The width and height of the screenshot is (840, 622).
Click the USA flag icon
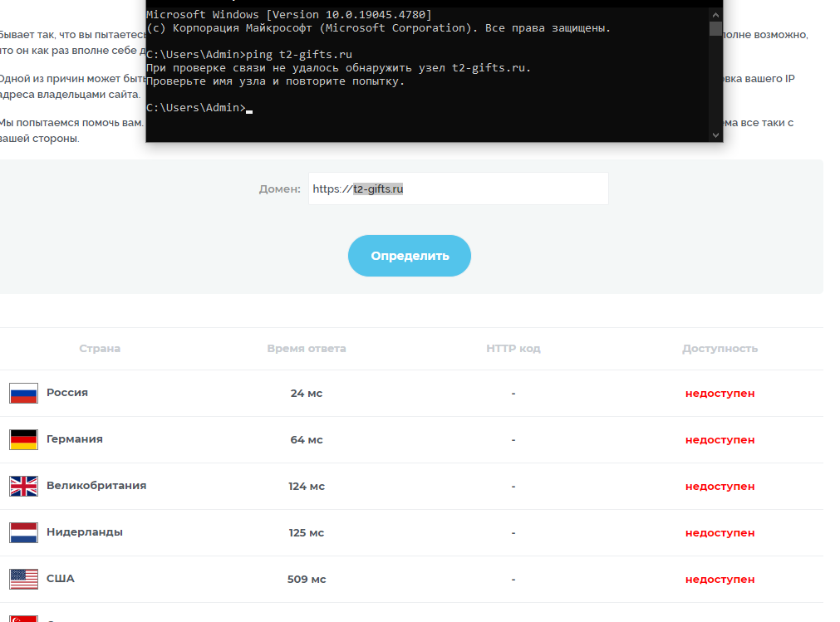pos(23,579)
